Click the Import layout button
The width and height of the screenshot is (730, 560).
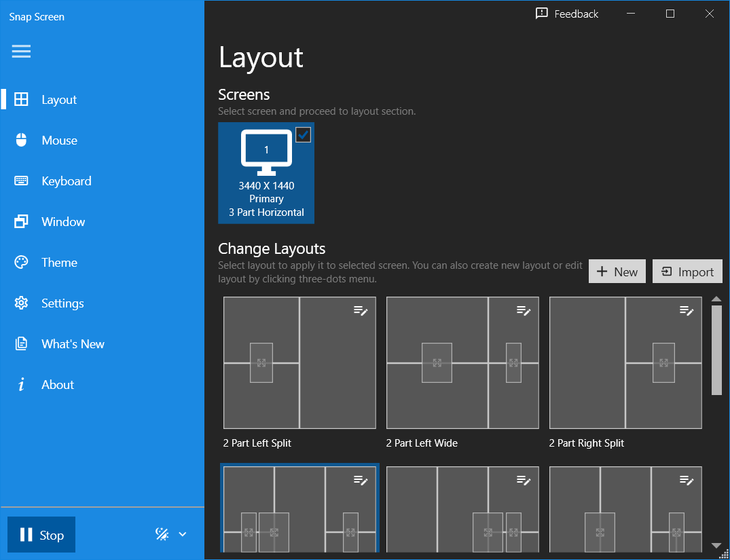click(687, 272)
